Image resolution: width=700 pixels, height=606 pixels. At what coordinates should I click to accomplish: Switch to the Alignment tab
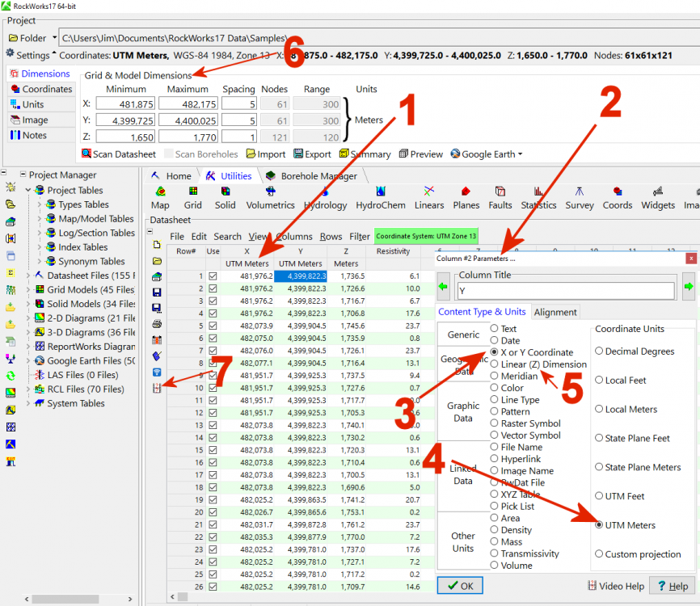click(x=555, y=312)
